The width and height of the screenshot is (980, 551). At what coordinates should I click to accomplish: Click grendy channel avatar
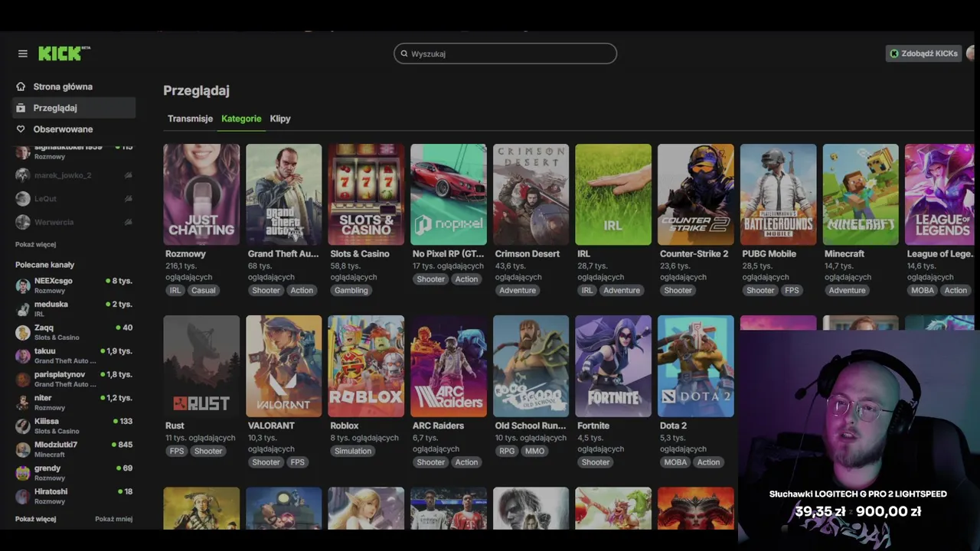coord(23,472)
